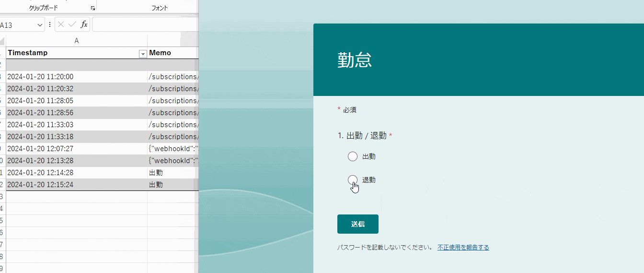Click the question label 1. 出勤 / 退勤
This screenshot has height=273, width=644.
(363, 136)
